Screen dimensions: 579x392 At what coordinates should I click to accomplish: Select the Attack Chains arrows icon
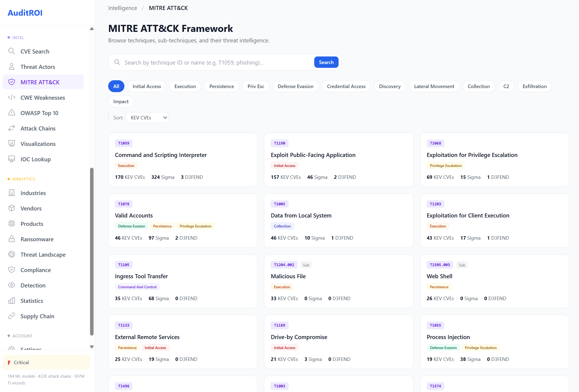pyautogui.click(x=12, y=128)
